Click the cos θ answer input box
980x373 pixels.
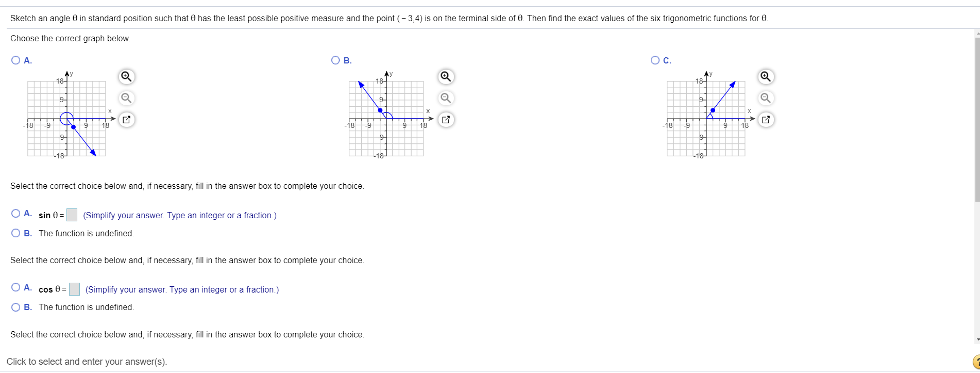75,289
